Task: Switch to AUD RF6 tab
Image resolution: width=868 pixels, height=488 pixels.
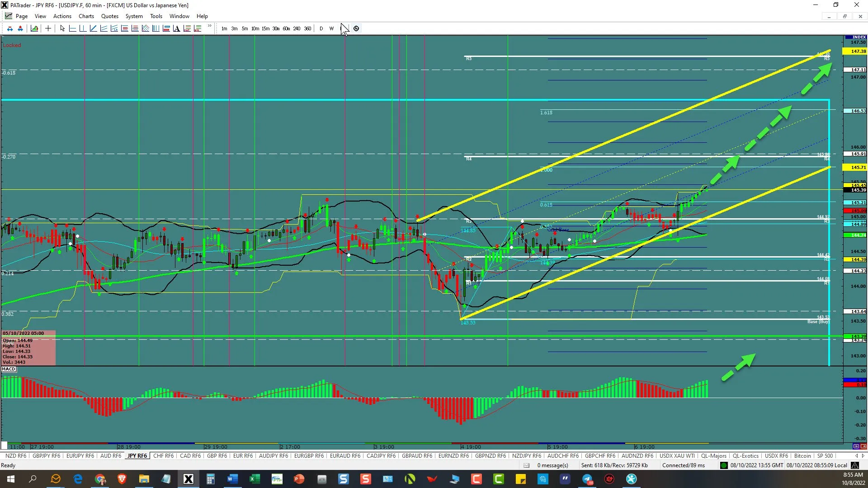Action: point(111,456)
